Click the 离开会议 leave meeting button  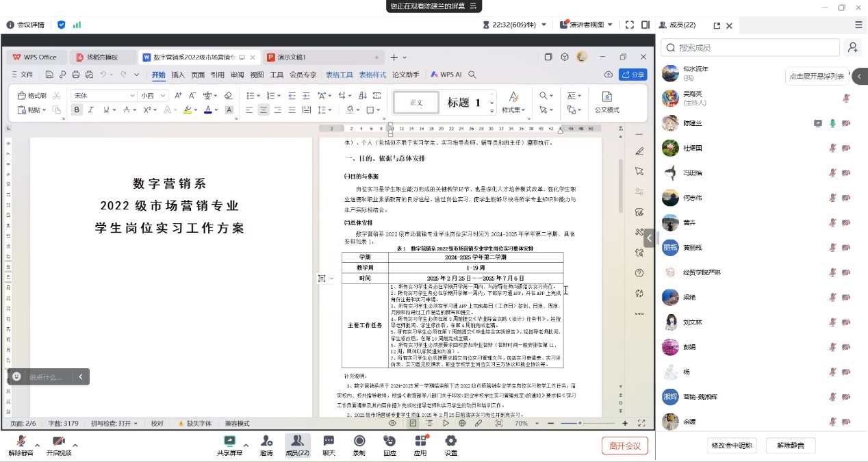[x=624, y=446]
